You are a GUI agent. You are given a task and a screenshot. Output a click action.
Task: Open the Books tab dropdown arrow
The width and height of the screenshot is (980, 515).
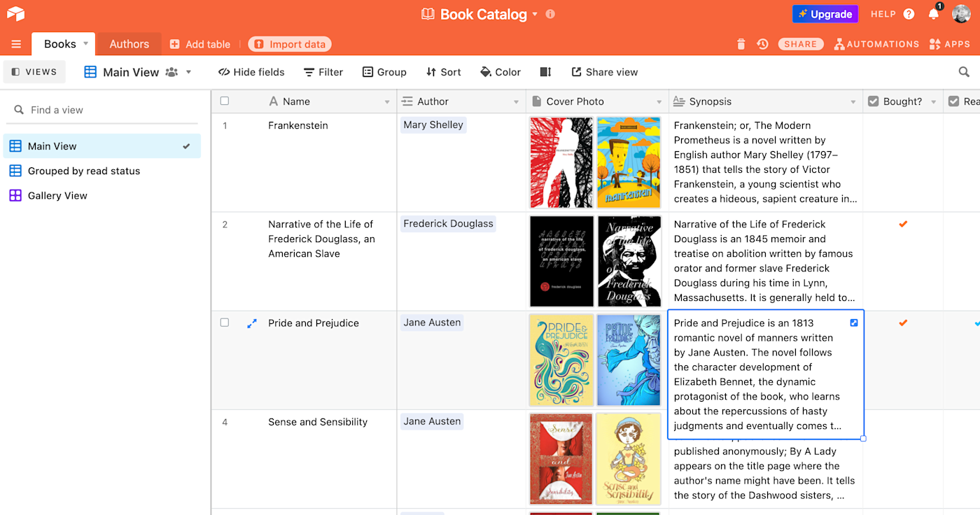[x=86, y=43]
